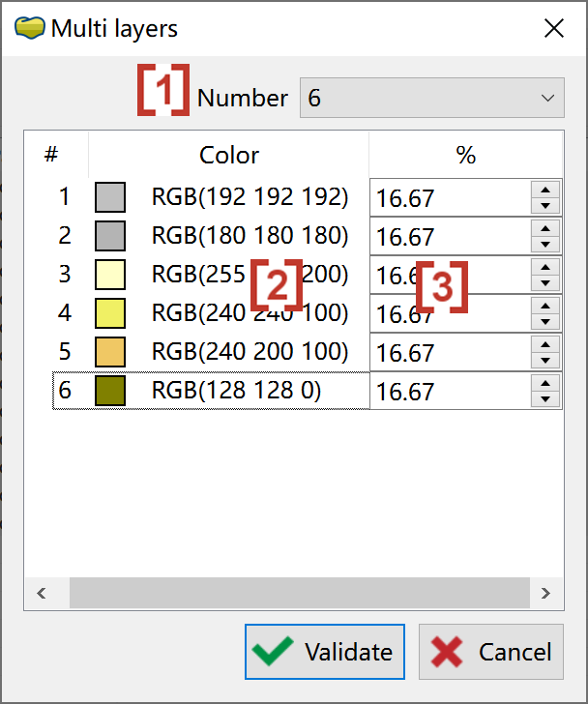Click the yellow swatch of layer 4
Screen dimensions: 588x704
pyautogui.click(x=110, y=313)
